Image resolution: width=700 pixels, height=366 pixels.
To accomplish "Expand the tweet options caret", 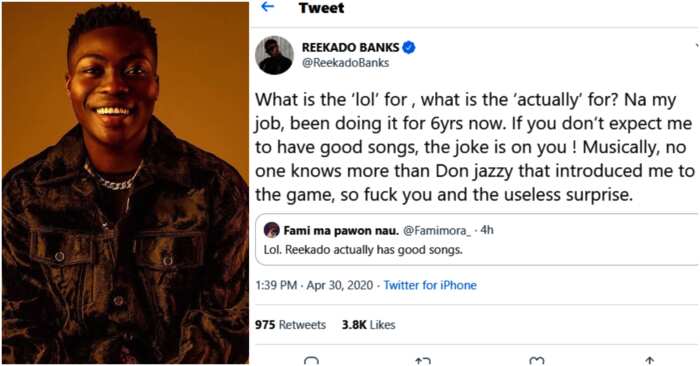I will pos(697,46).
